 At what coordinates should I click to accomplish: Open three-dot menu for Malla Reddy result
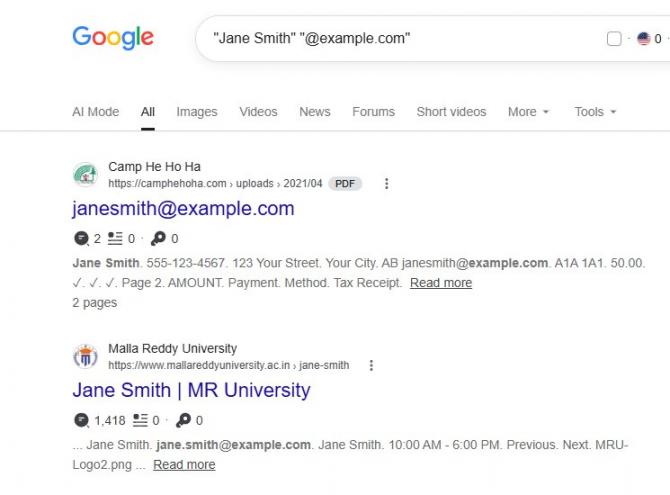pos(371,365)
